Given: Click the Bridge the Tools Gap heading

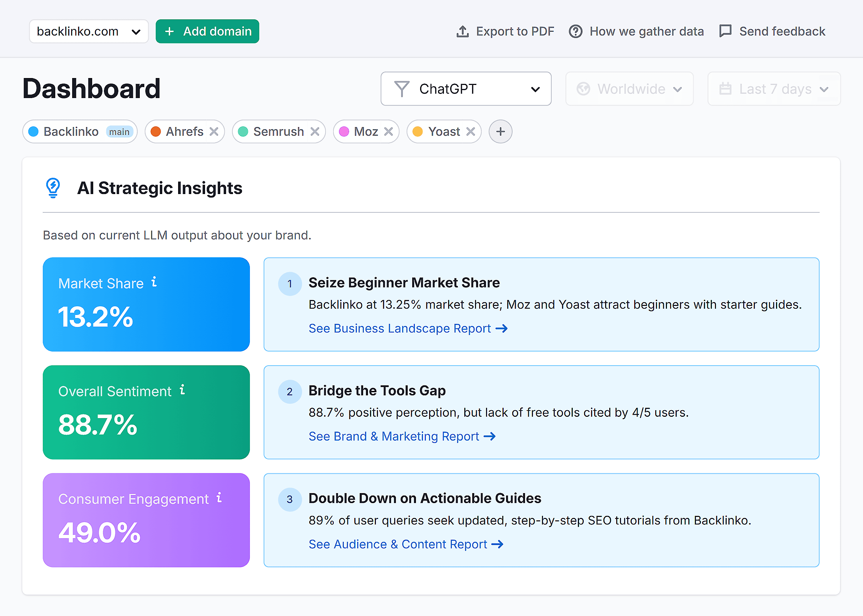Looking at the screenshot, I should click(x=377, y=391).
